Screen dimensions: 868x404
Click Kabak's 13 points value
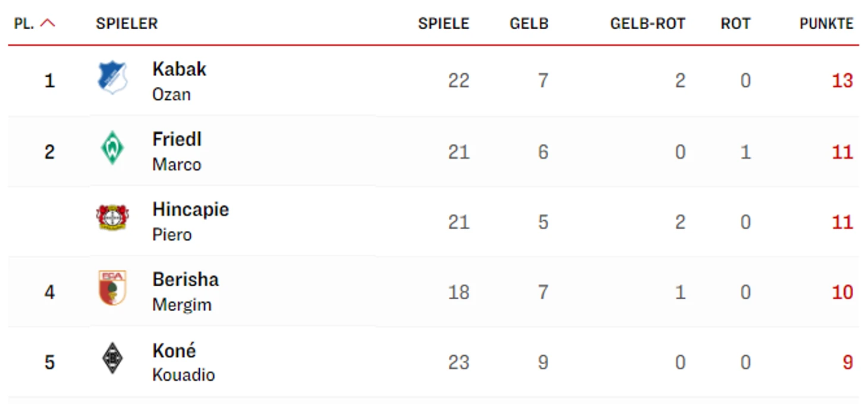point(842,80)
